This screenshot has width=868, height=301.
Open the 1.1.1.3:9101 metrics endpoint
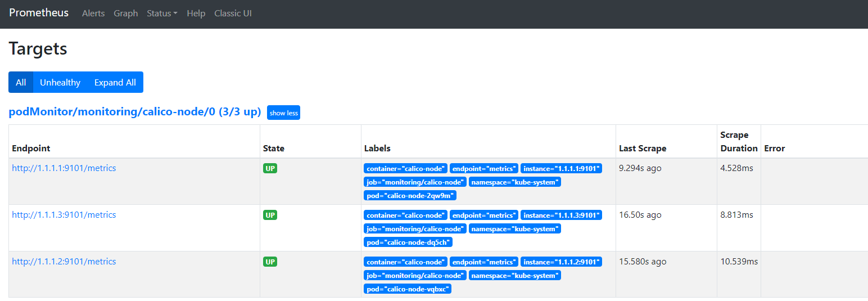click(x=64, y=215)
